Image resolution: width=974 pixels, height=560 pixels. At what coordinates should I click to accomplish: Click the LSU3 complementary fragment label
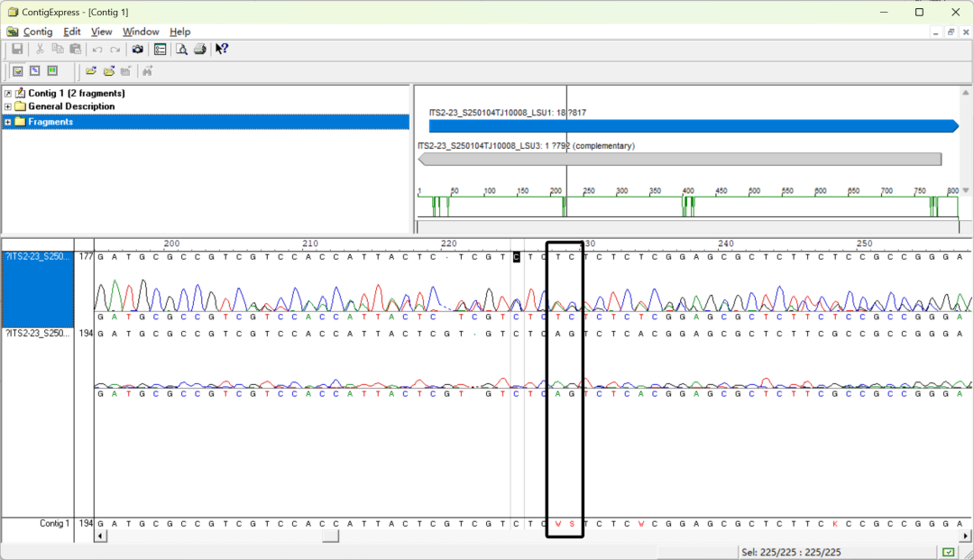(x=526, y=146)
